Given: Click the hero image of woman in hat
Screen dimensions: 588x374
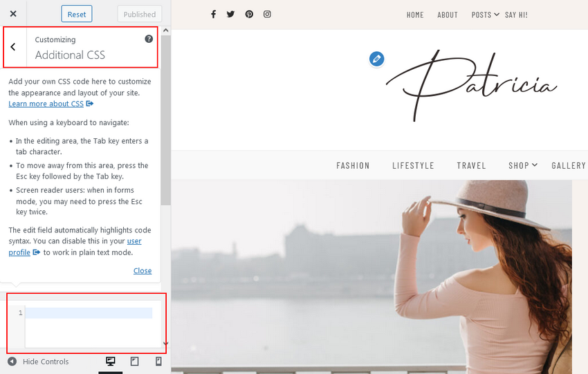Looking at the screenshot, I should [371, 277].
